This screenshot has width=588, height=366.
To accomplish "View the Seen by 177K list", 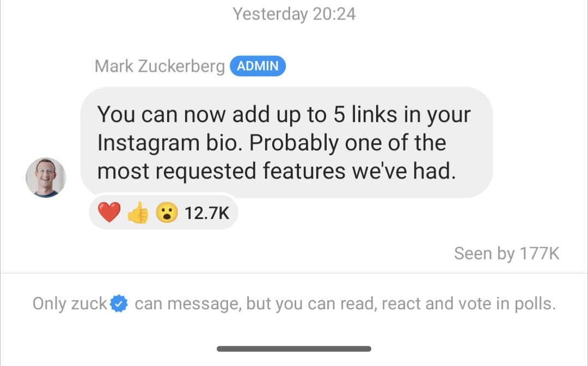I will [506, 253].
